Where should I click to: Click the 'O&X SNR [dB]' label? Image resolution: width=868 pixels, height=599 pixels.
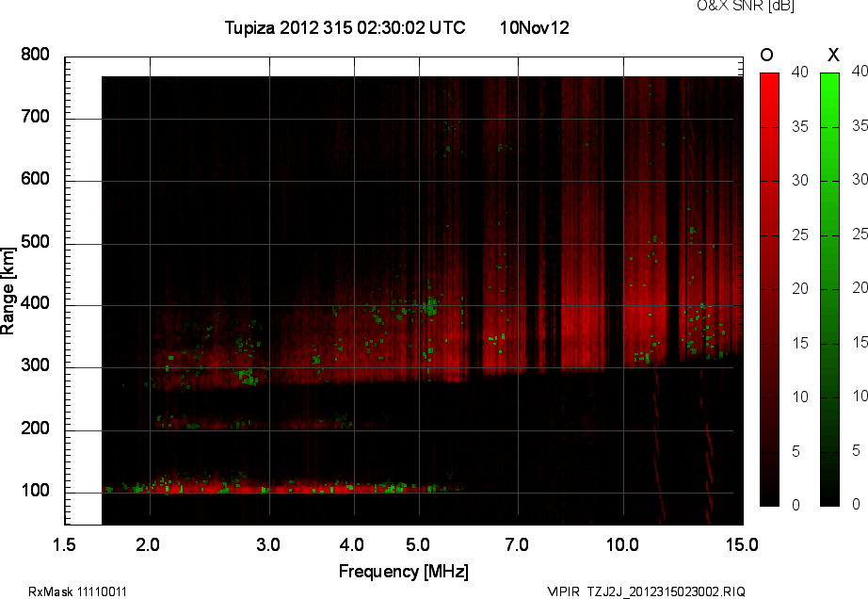click(746, 6)
